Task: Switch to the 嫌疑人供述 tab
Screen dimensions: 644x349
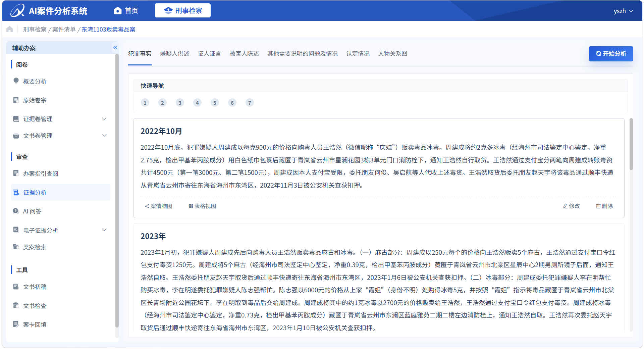Action: click(x=174, y=54)
